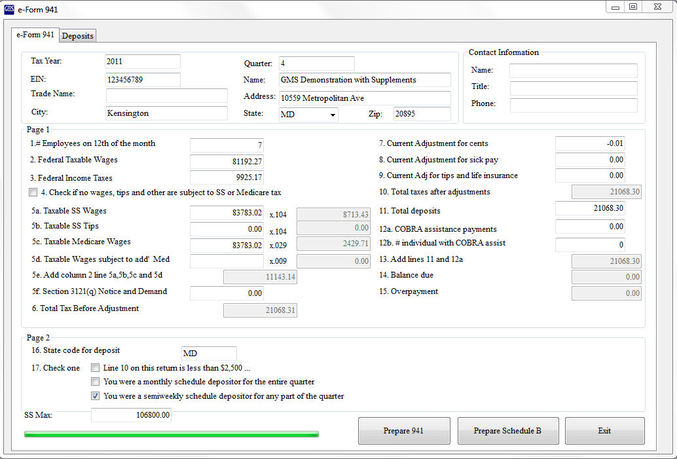Click the 'Contact Information' group heading

(503, 52)
